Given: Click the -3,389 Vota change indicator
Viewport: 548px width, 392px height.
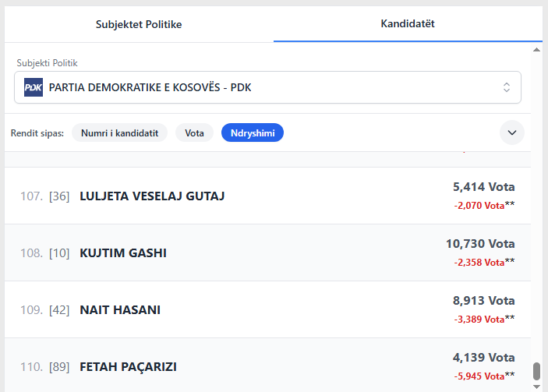Looking at the screenshot, I should pyautogui.click(x=479, y=319).
